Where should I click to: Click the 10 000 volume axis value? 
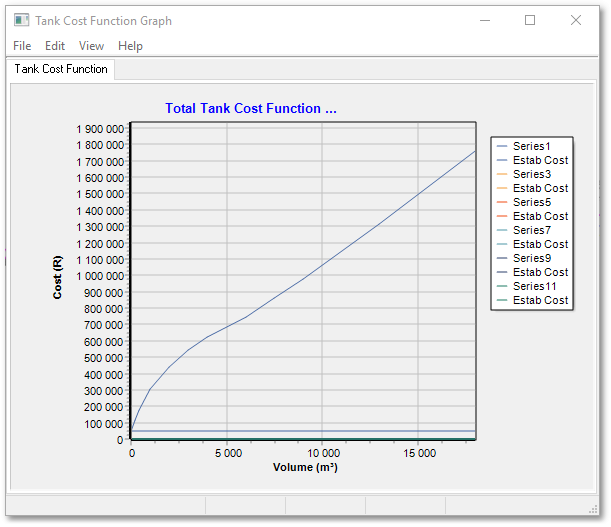pyautogui.click(x=323, y=453)
